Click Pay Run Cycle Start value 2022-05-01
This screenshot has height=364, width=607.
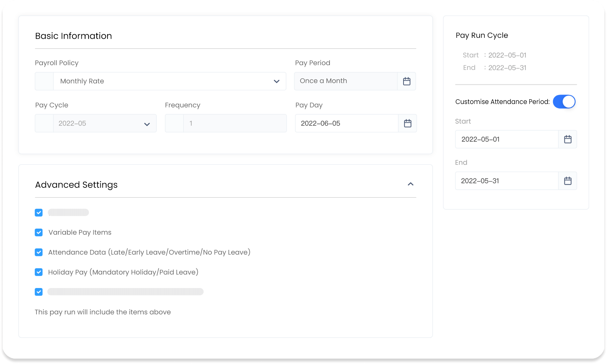(x=507, y=55)
